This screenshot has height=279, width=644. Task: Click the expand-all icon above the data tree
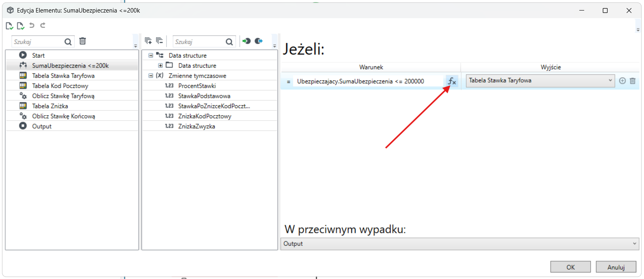coord(148,41)
